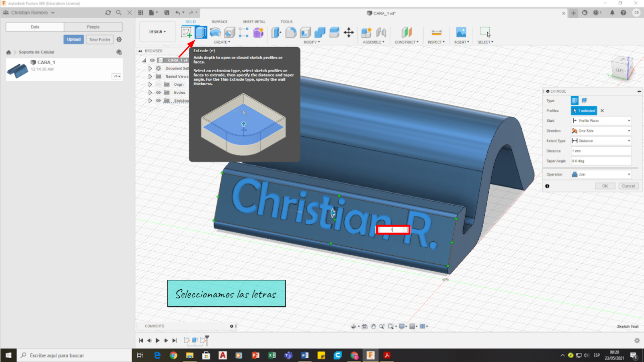Choose standard Extrude type

click(x=575, y=101)
